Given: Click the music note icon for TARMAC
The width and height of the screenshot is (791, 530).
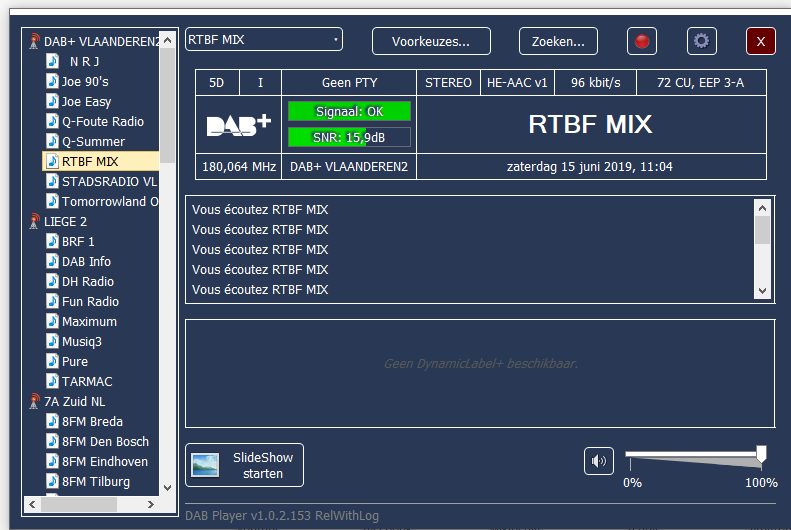Looking at the screenshot, I should (x=52, y=381).
